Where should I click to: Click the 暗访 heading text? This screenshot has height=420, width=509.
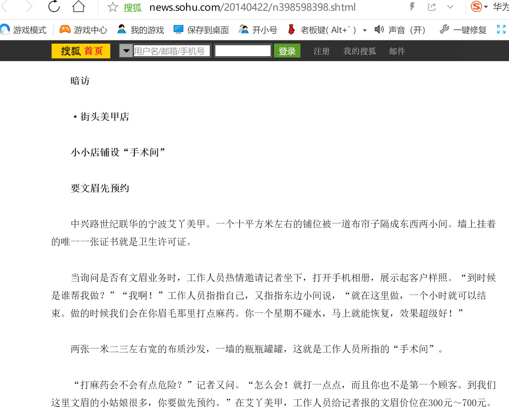(x=80, y=81)
